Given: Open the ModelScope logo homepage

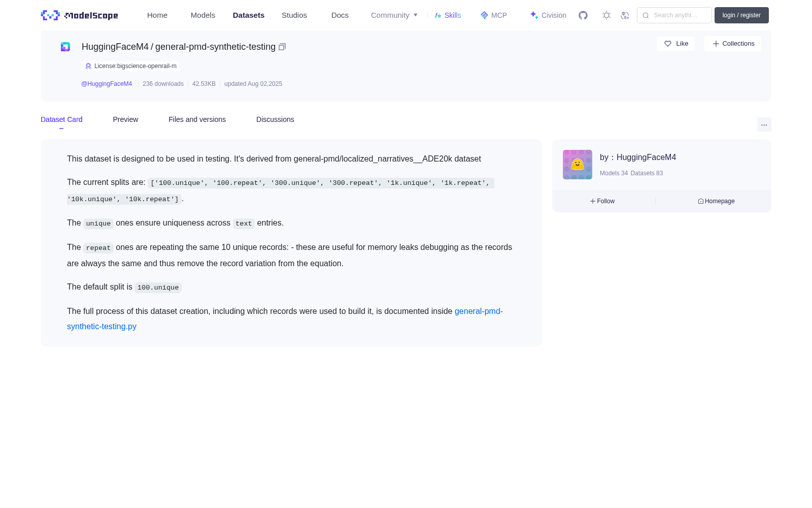Looking at the screenshot, I should tap(79, 15).
